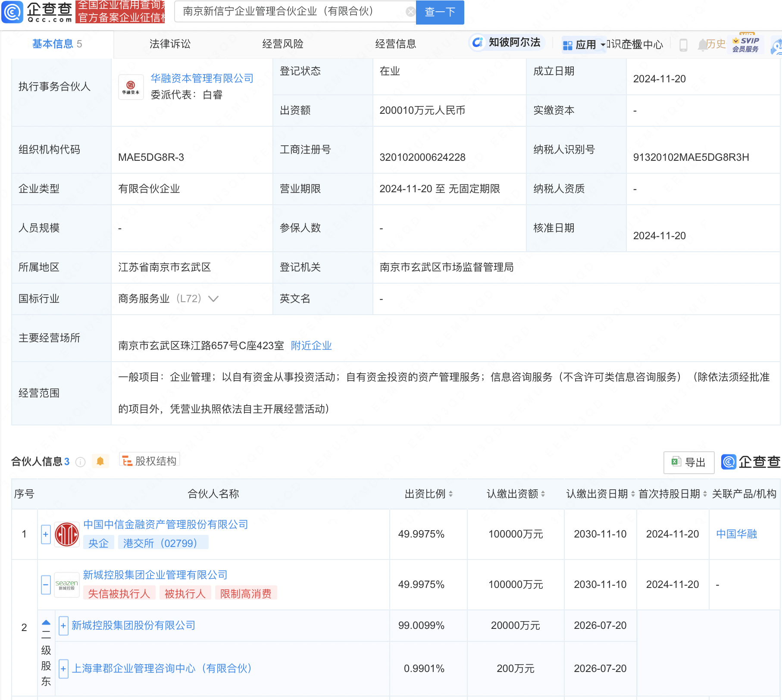Click MAE5DG8R-3 organization code text
The image size is (782, 700).
pyautogui.click(x=151, y=157)
